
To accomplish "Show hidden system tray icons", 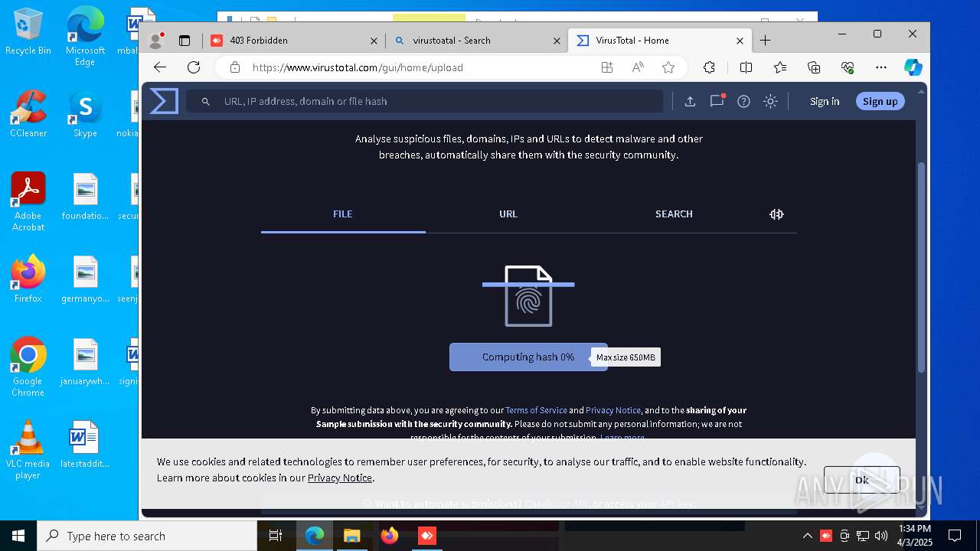I will click(807, 536).
